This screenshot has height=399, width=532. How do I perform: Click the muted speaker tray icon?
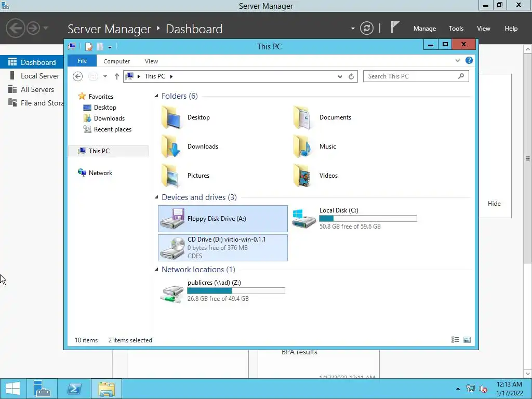point(483,389)
